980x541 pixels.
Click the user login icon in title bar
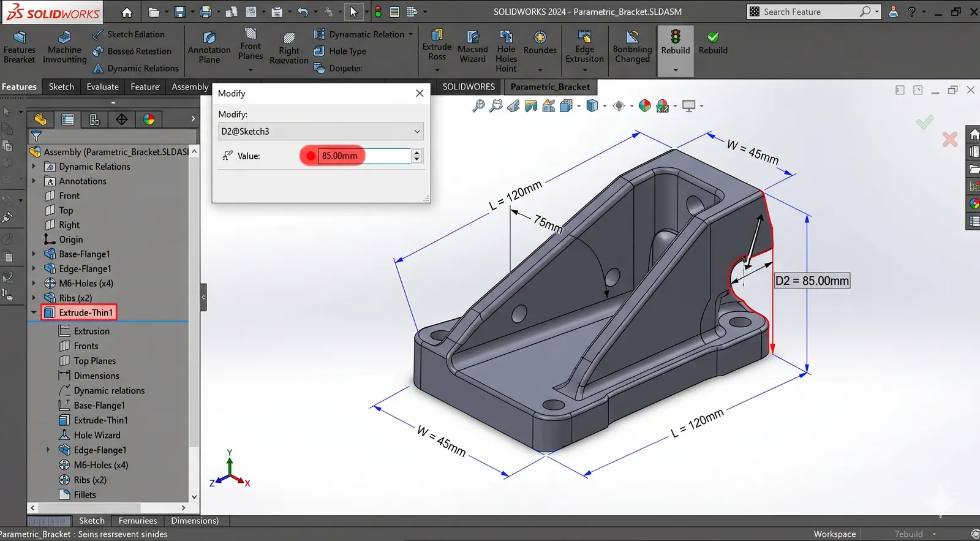[x=893, y=12]
